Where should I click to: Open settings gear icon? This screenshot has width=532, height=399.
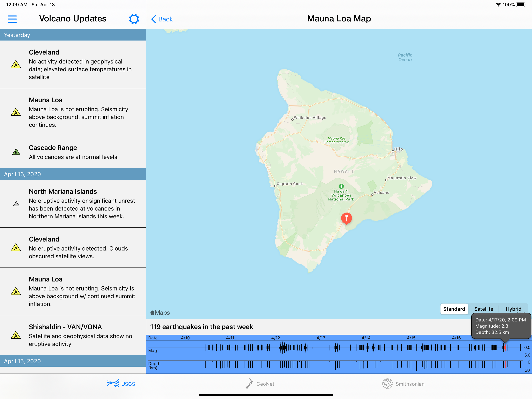click(134, 19)
